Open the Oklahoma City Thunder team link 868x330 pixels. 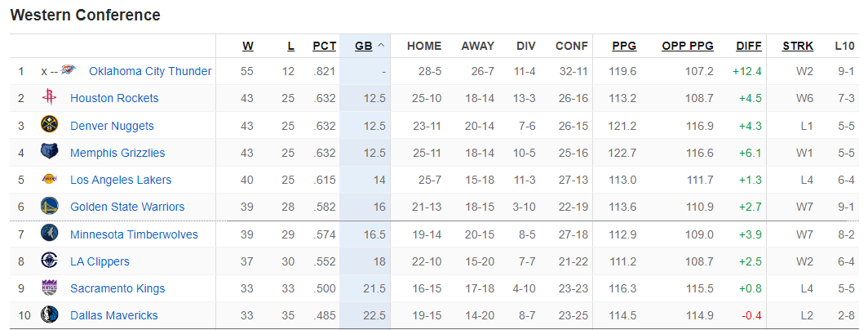pos(150,71)
